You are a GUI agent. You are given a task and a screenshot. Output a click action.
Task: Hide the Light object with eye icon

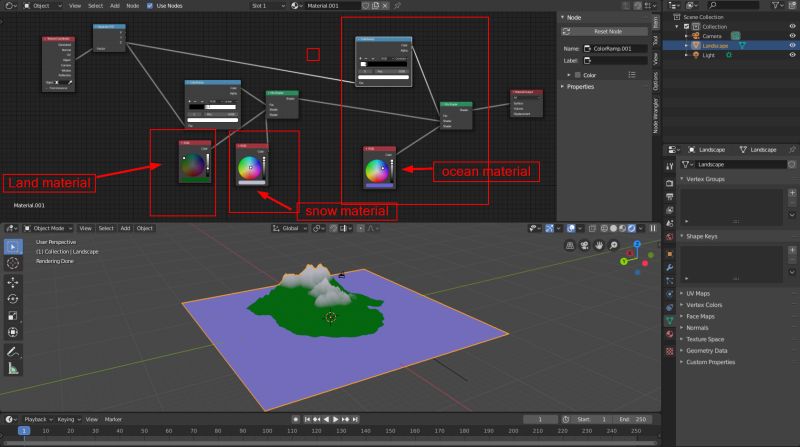(792, 55)
